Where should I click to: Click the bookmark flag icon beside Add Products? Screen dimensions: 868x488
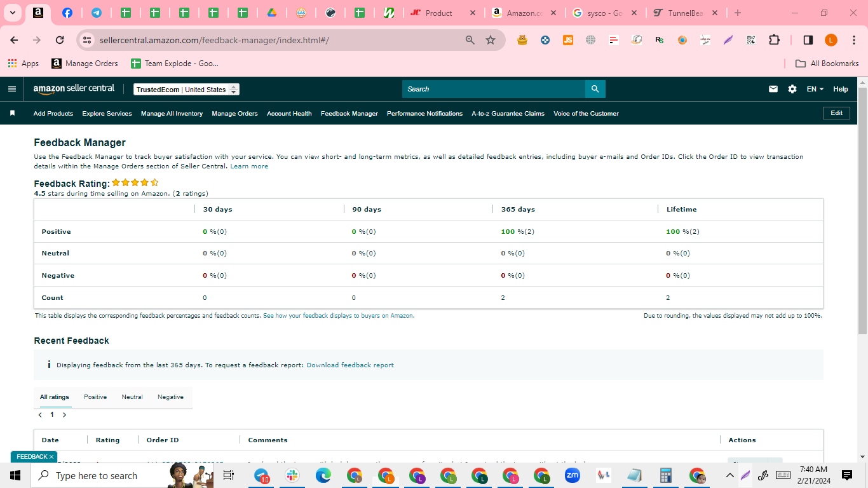click(12, 113)
